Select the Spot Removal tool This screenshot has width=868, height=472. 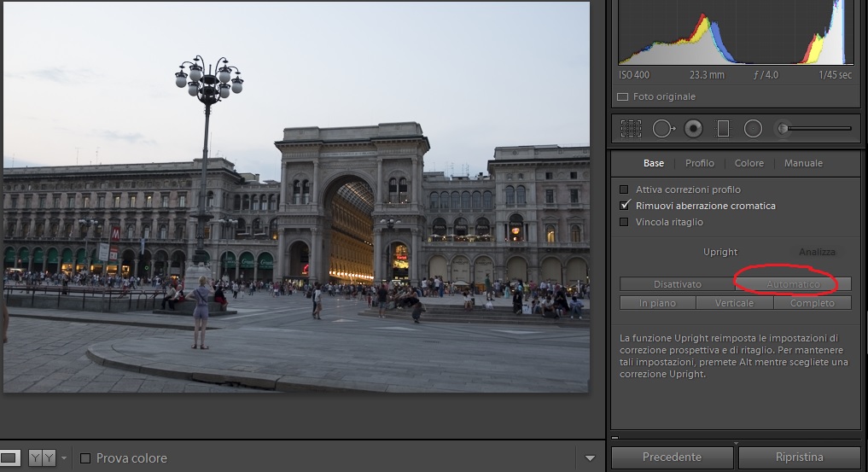663,129
